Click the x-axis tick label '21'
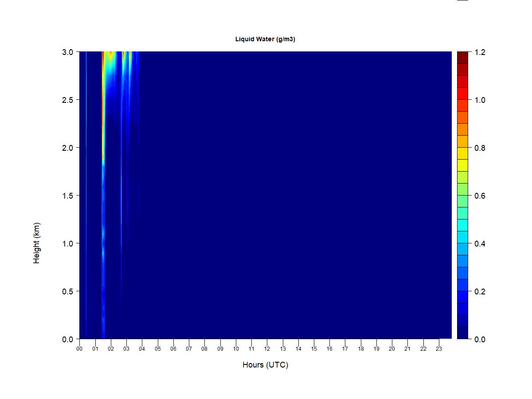The height and width of the screenshot is (399, 532). [x=407, y=349]
